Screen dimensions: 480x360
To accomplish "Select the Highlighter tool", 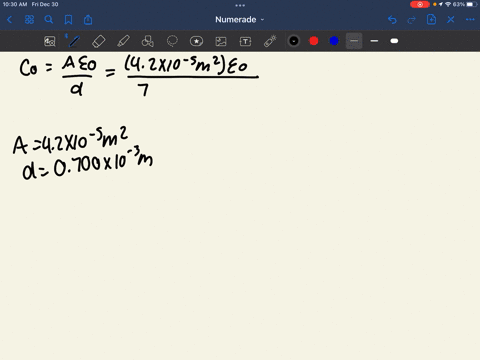I will pyautogui.click(x=123, y=41).
